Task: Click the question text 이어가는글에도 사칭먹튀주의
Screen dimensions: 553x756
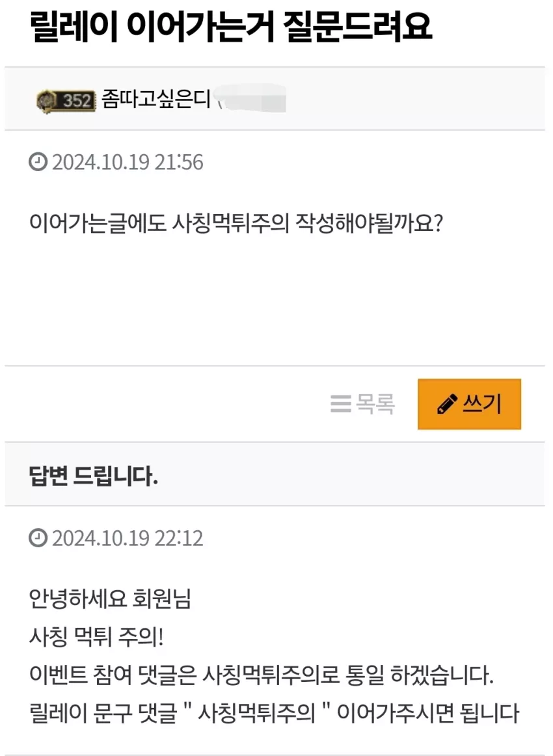Action: (159, 223)
